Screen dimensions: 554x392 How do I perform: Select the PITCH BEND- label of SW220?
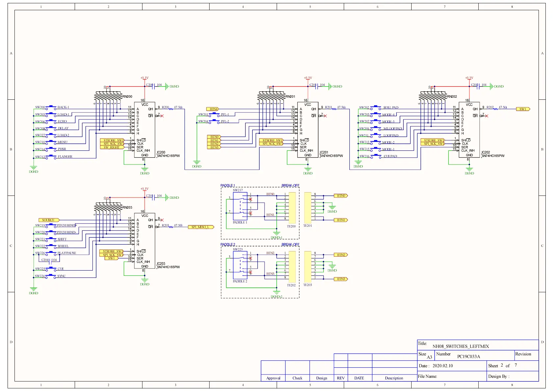66,232
